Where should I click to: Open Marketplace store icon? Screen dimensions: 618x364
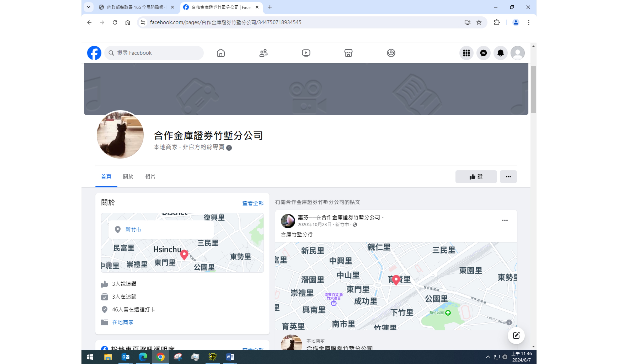pyautogui.click(x=348, y=53)
